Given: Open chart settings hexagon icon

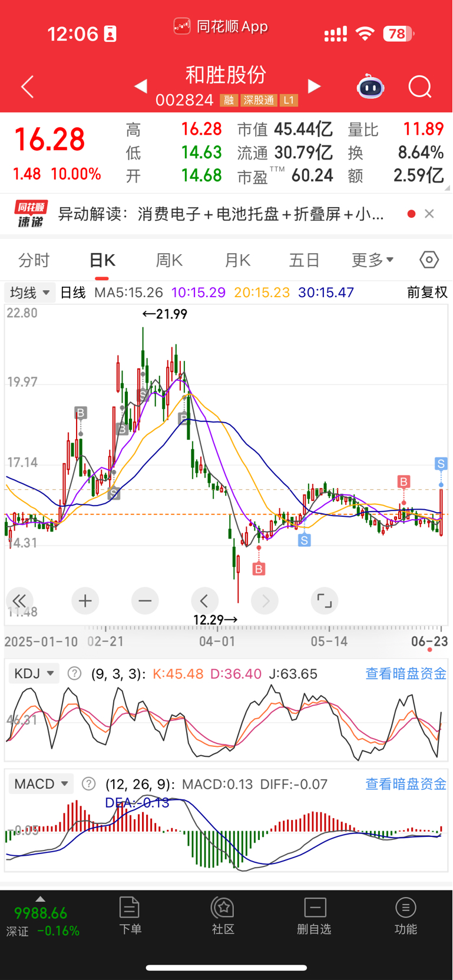Looking at the screenshot, I should 429,260.
